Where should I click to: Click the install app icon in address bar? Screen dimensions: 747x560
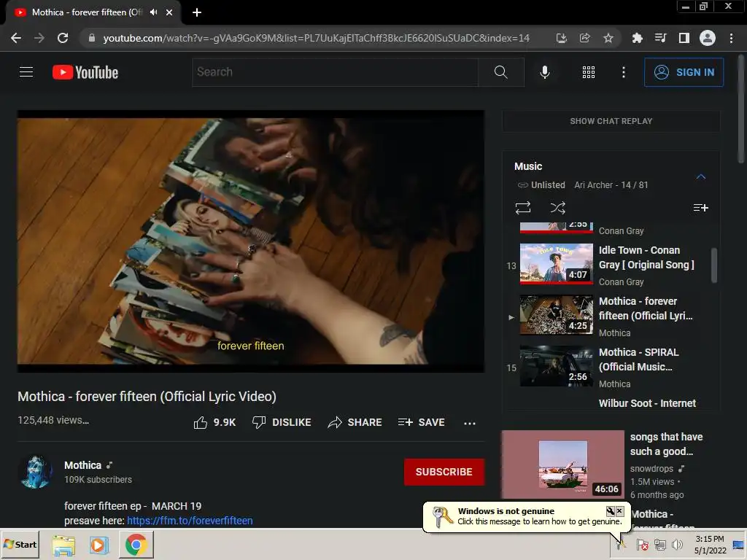[562, 38]
